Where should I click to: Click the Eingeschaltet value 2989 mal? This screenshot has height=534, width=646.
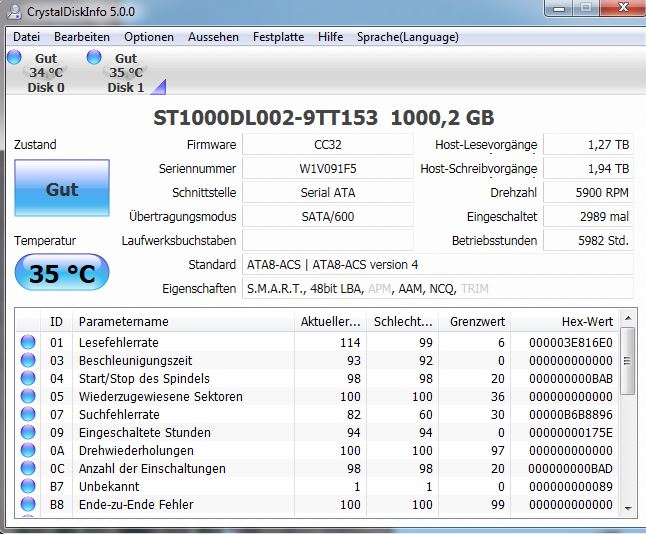click(589, 216)
